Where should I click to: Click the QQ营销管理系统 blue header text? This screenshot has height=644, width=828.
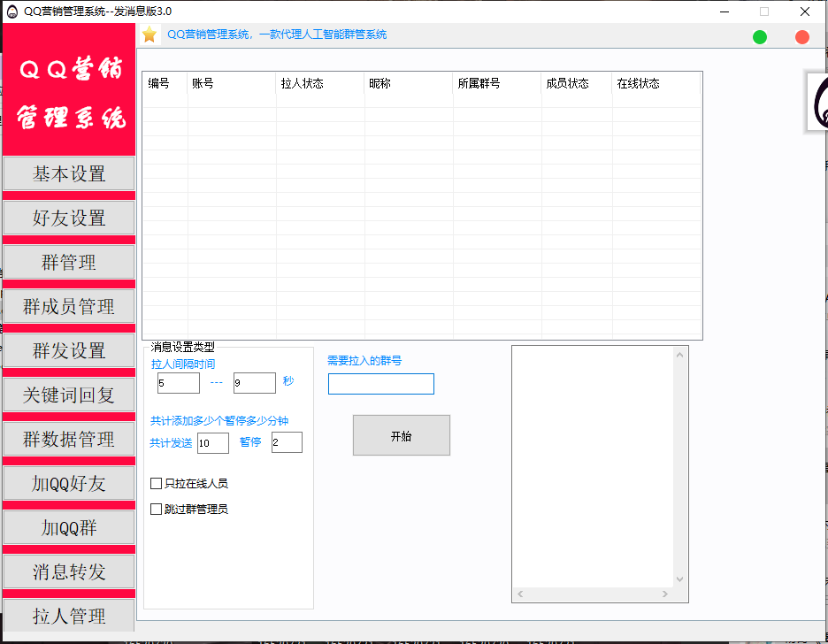[x=277, y=34]
